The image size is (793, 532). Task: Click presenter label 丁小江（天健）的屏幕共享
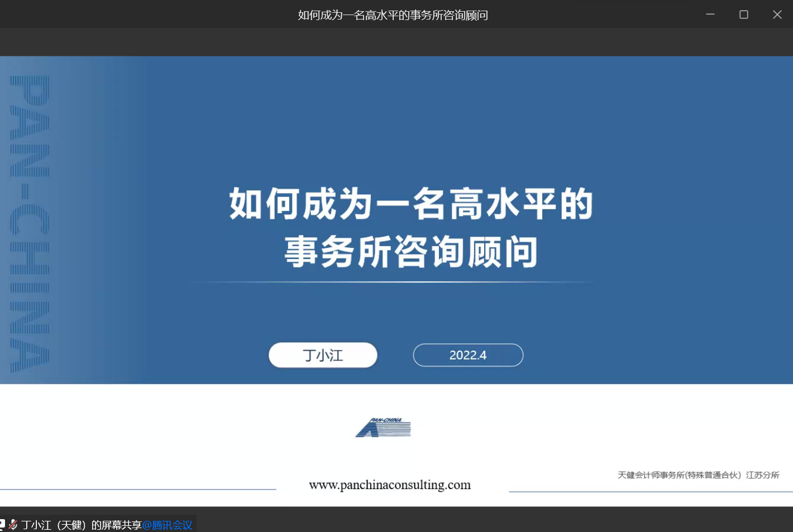pos(82,525)
